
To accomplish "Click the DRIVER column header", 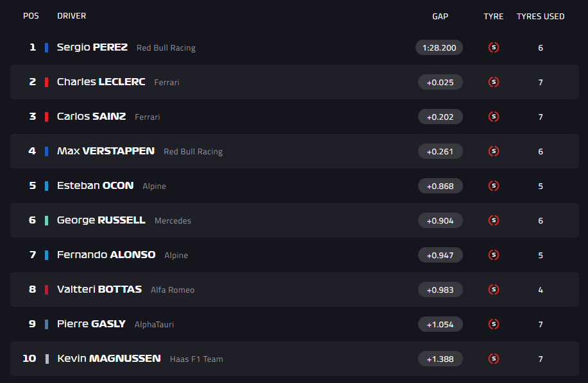I will pos(71,16).
